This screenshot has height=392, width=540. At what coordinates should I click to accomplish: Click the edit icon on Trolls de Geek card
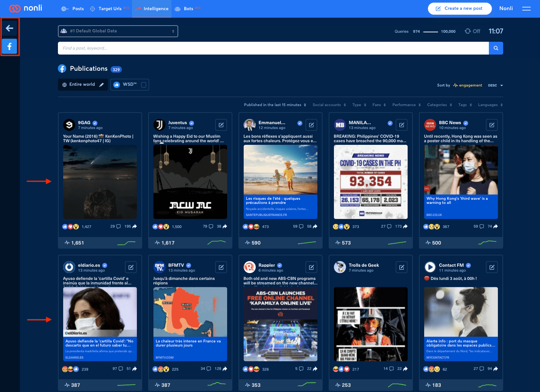tap(402, 267)
